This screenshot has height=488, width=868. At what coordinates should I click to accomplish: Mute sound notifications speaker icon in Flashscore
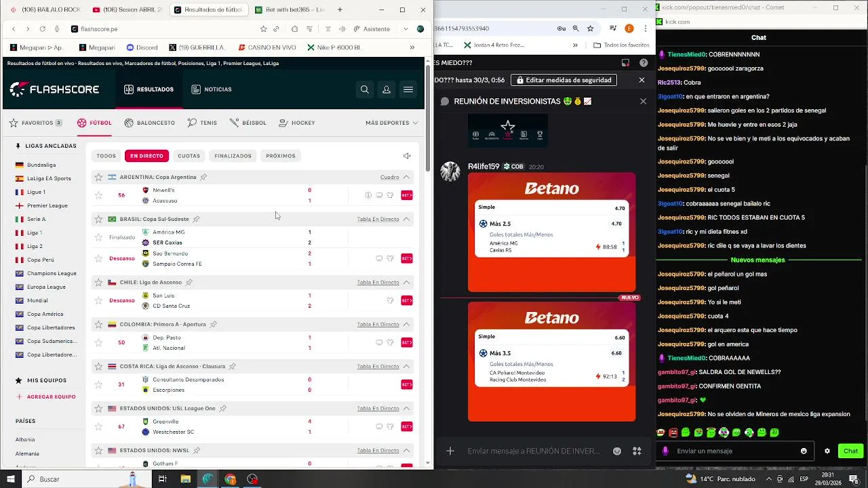point(407,156)
